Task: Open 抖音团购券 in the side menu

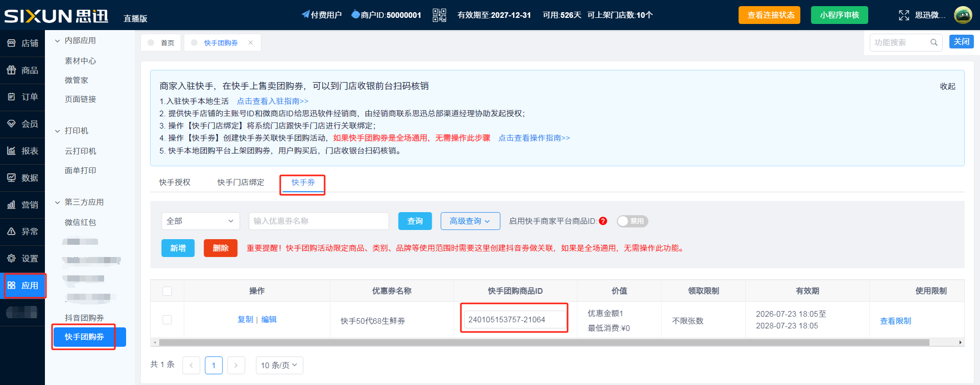Action: coord(84,318)
